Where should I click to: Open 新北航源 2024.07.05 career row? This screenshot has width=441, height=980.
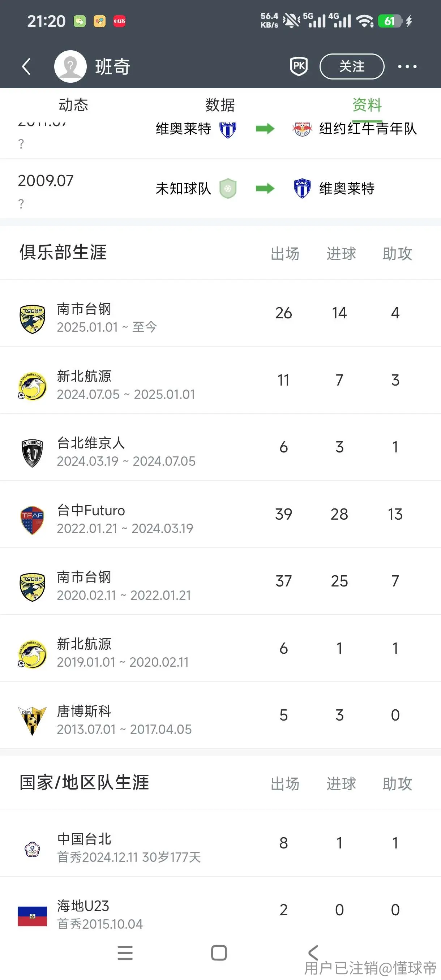(220, 380)
